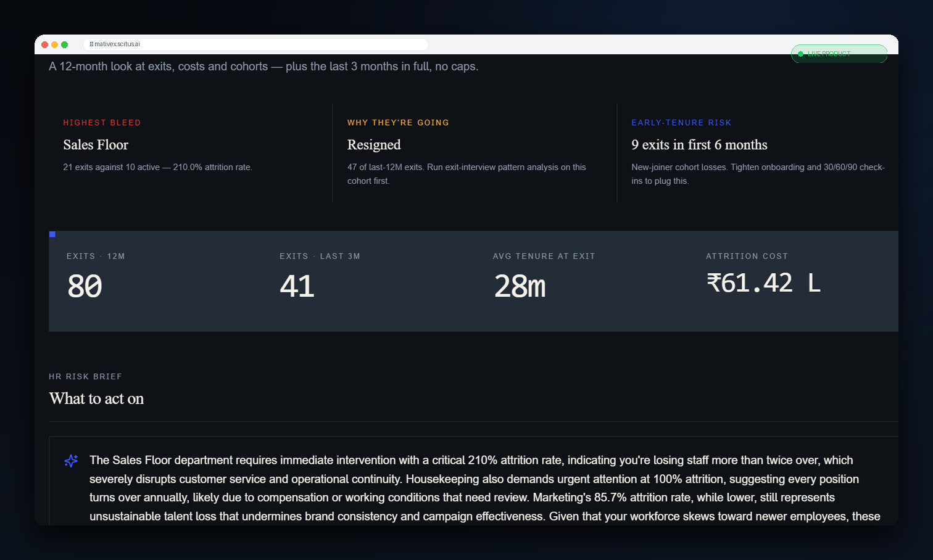Click the '12-month look at exits' subtitle
933x560 pixels.
(x=263, y=67)
